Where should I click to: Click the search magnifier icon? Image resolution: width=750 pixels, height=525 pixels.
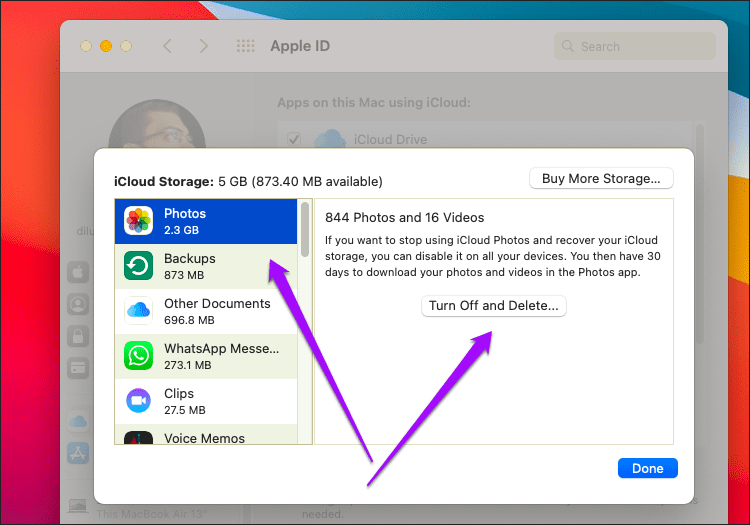[x=568, y=46]
